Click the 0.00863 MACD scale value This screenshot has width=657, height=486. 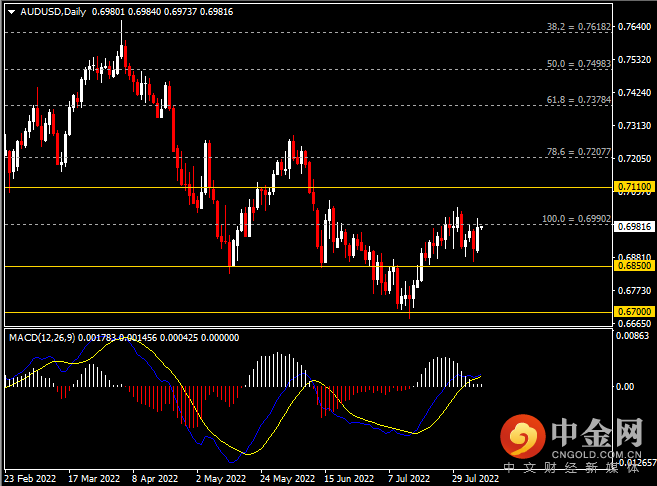pos(632,336)
